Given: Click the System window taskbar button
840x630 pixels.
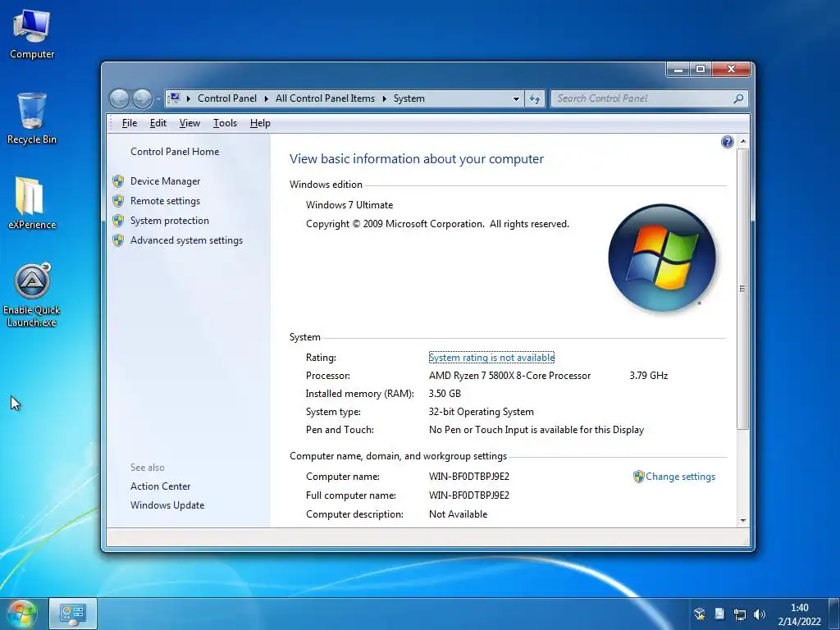Looking at the screenshot, I should click(x=73, y=614).
